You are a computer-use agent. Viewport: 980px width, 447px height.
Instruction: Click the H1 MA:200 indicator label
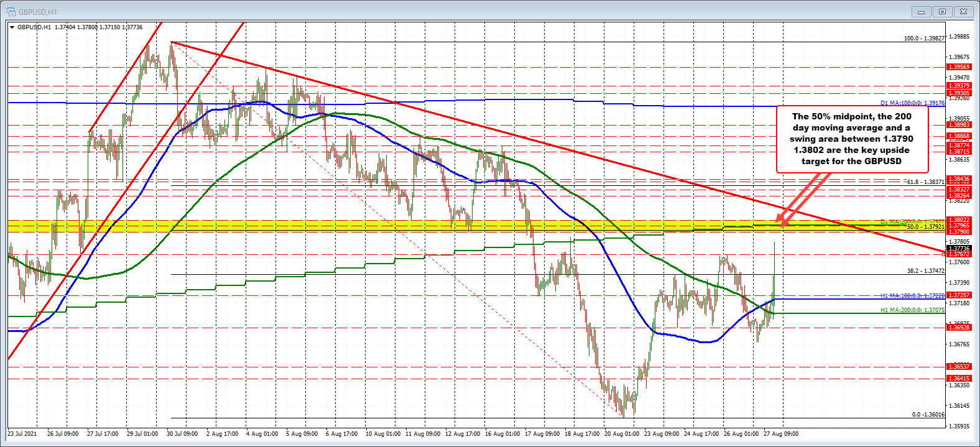click(x=912, y=310)
